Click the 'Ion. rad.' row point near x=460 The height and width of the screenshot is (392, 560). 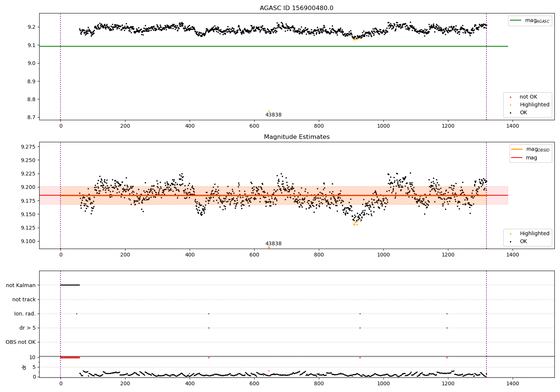coord(209,314)
